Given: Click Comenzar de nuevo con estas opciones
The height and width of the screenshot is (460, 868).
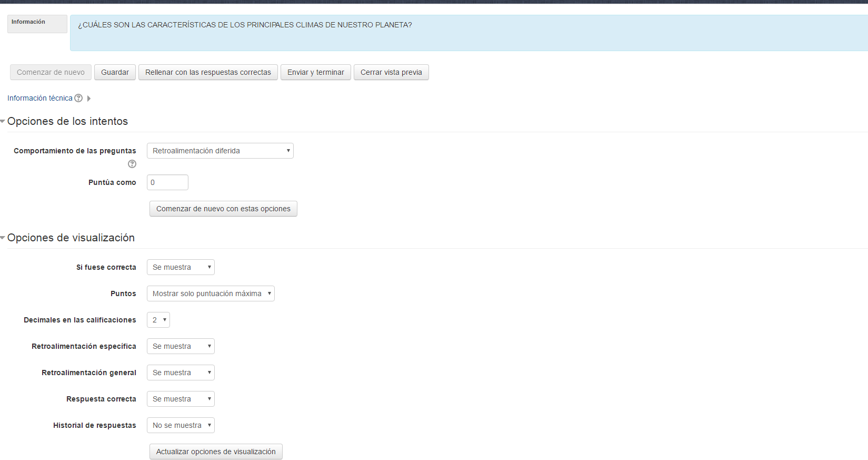Looking at the screenshot, I should point(223,209).
